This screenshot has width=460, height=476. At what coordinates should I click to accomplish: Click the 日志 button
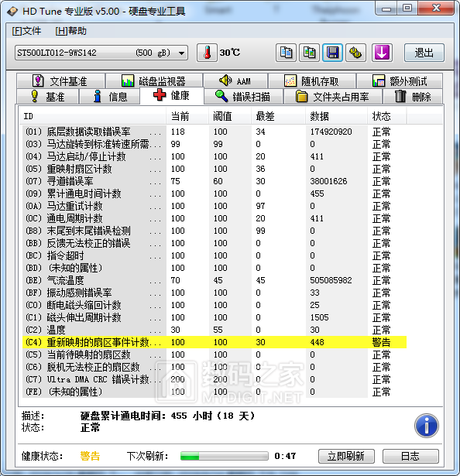[410, 456]
